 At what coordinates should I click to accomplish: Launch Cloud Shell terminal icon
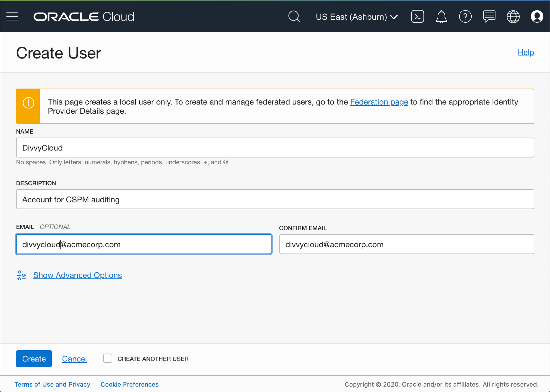coord(417,17)
